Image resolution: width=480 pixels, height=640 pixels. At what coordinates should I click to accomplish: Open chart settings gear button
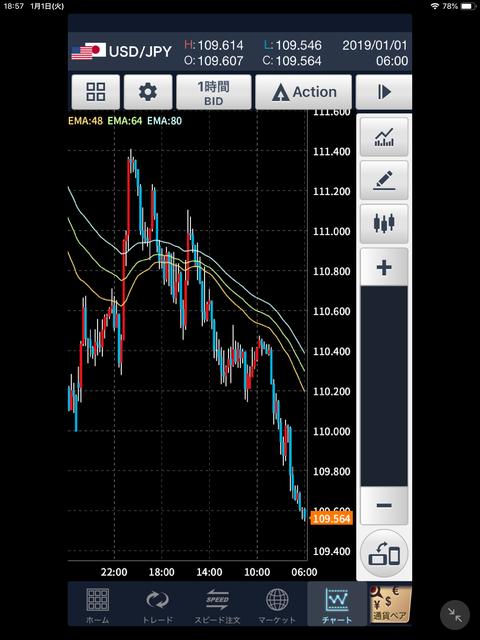148,92
